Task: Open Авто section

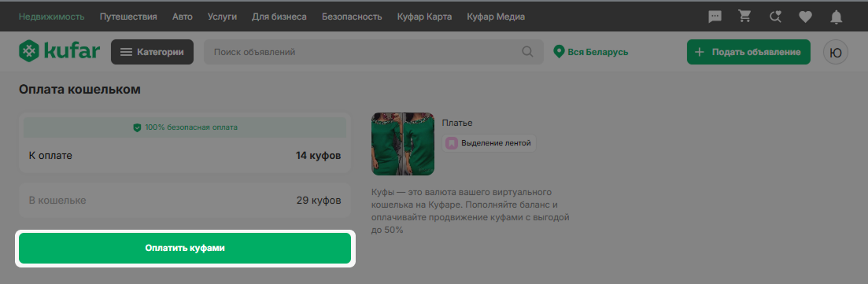Action: click(182, 17)
